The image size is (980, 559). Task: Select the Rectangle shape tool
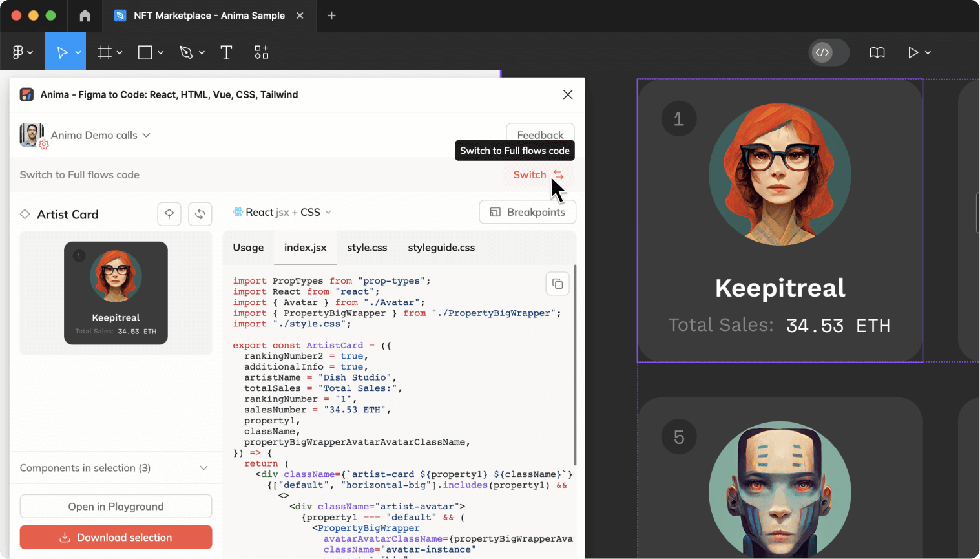click(x=145, y=52)
